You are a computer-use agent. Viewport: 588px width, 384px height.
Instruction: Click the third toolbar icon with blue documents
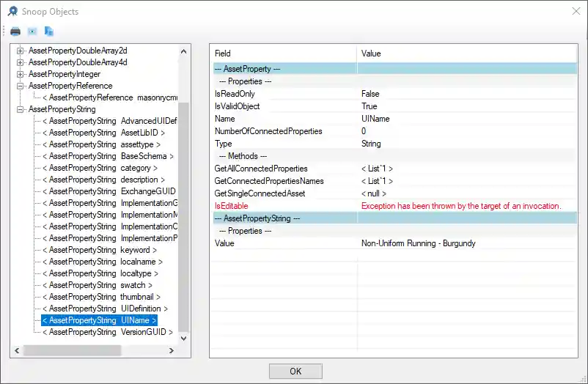pos(49,32)
